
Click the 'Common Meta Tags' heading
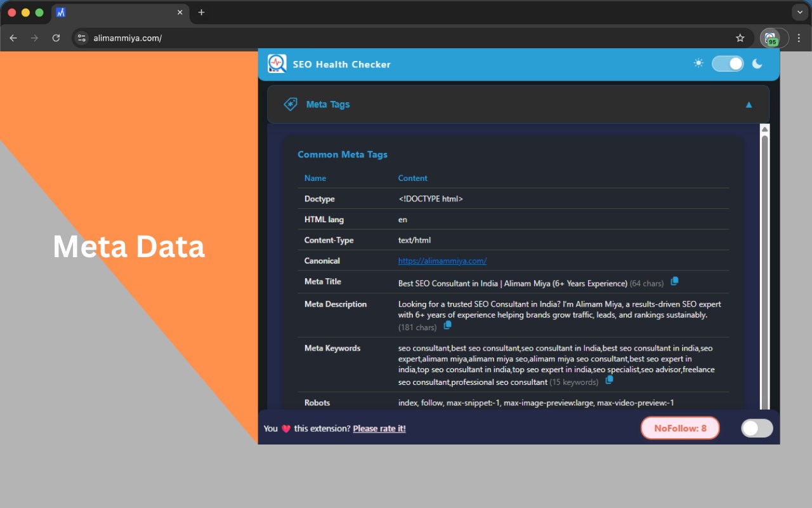343,154
